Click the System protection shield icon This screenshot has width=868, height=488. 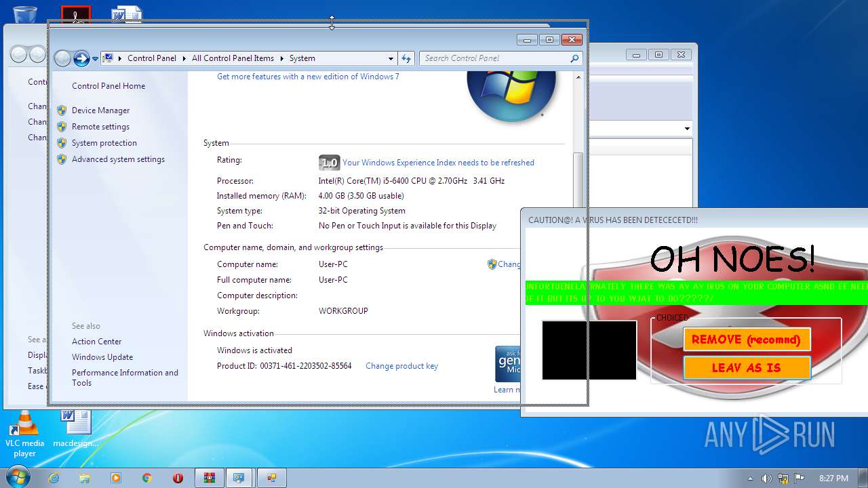click(62, 143)
